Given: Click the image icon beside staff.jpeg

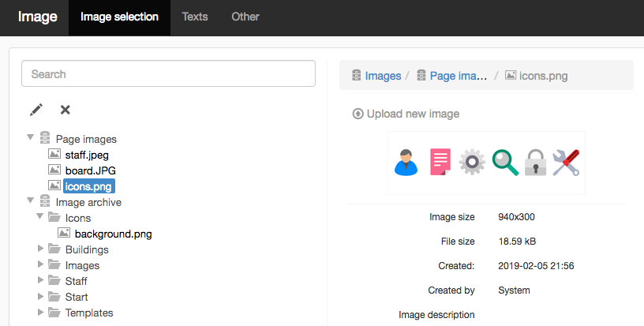Looking at the screenshot, I should [54, 154].
